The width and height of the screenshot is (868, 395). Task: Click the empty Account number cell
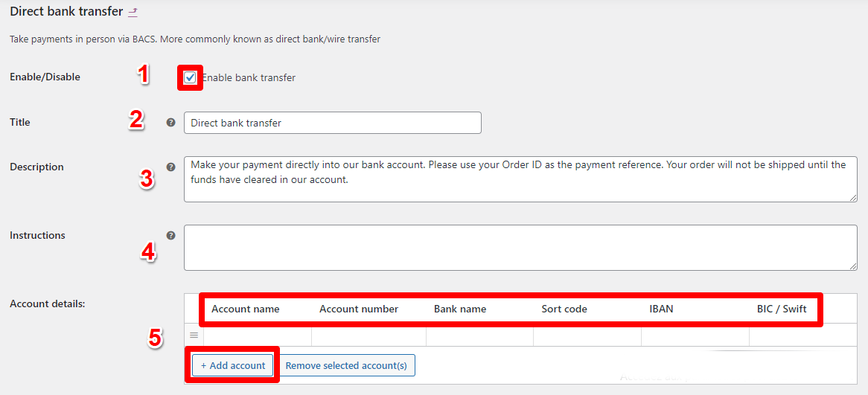pyautogui.click(x=368, y=335)
